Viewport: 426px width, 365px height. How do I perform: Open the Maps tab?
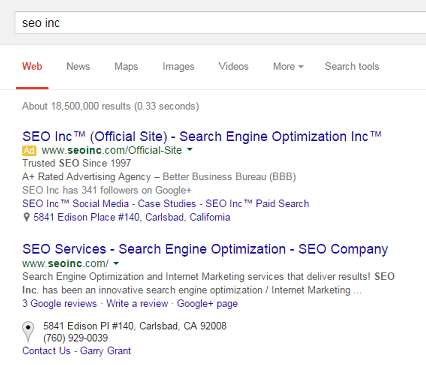pos(126,66)
